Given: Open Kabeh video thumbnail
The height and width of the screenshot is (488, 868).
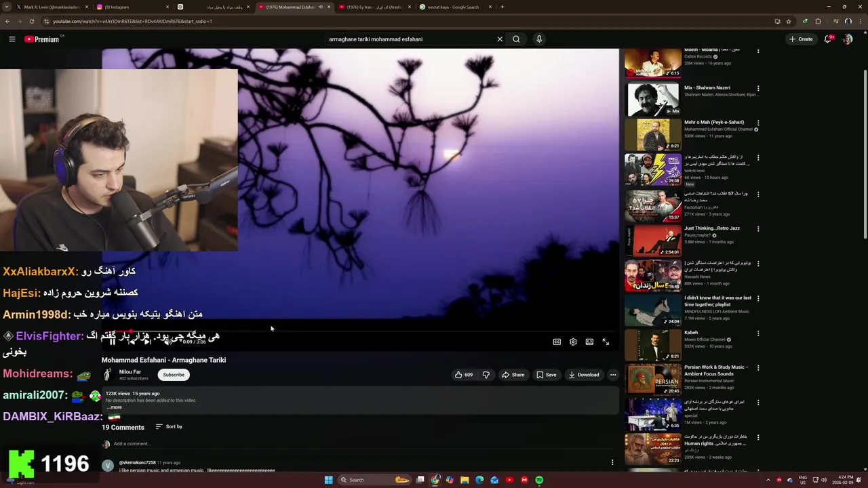Looking at the screenshot, I should (653, 345).
